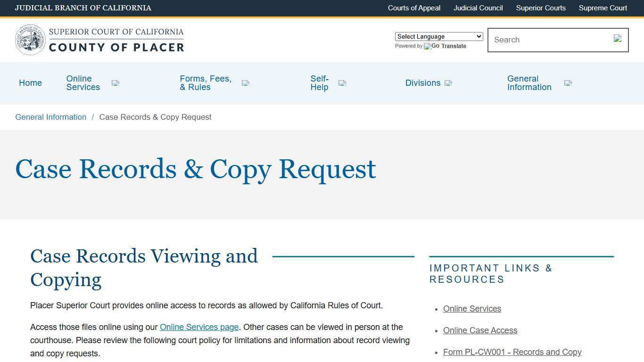The width and height of the screenshot is (644, 362).
Task: Open Courts of Appeal from the top bar
Action: pos(414,8)
